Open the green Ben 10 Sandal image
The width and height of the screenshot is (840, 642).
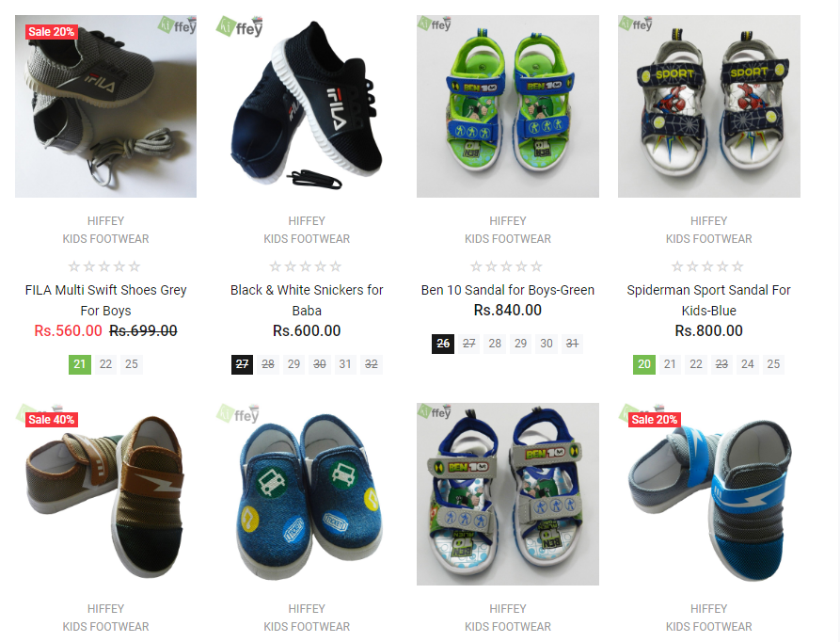pos(508,106)
